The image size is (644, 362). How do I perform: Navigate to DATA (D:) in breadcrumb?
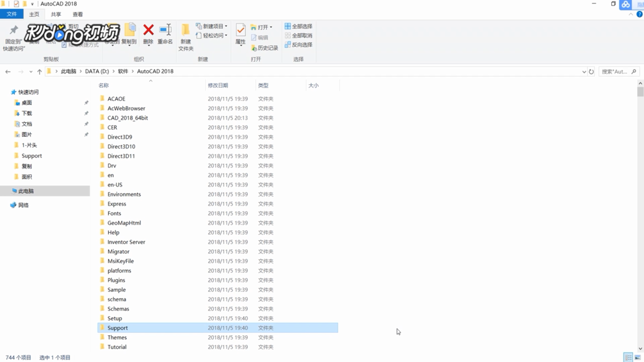pyautogui.click(x=97, y=71)
